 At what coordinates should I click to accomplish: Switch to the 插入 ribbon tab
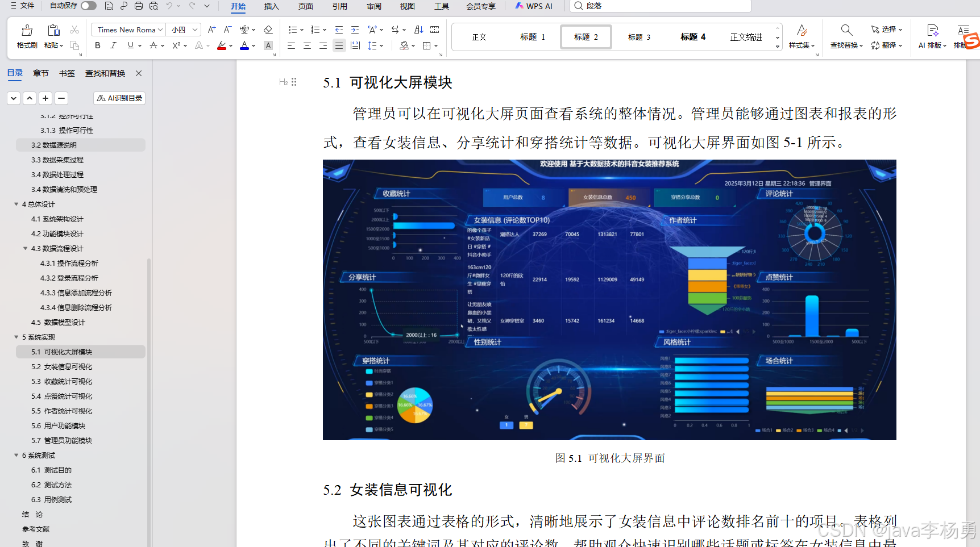pos(271,6)
